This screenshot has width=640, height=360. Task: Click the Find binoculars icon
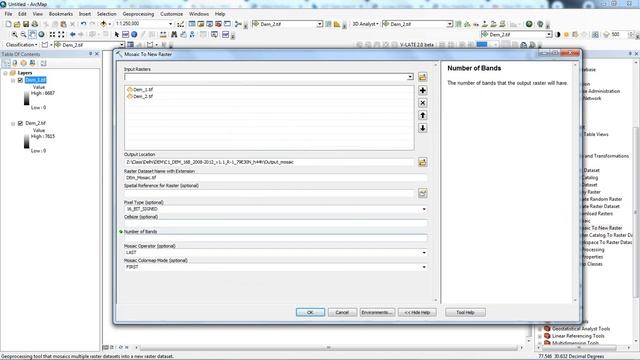pyautogui.click(x=174, y=35)
